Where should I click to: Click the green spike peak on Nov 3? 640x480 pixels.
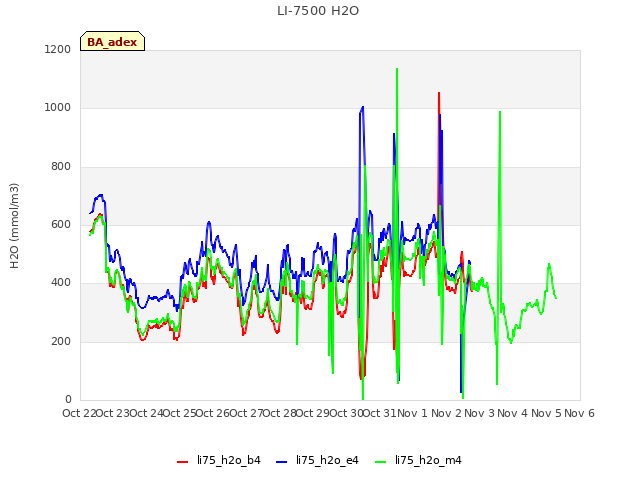[500, 112]
